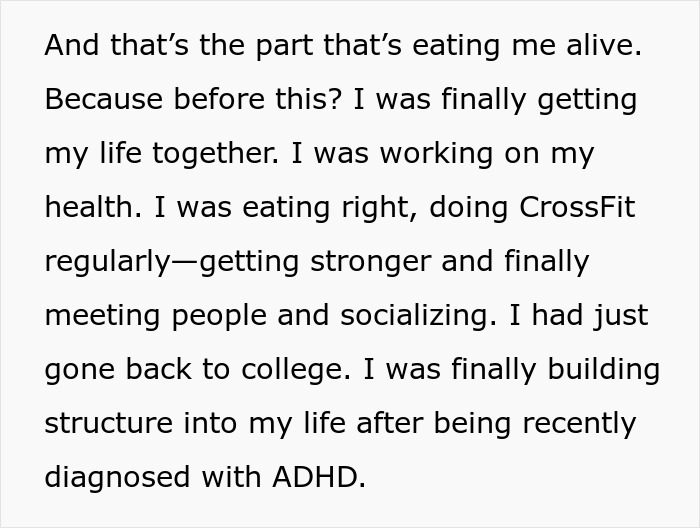Click on the word 'regularly'

(x=108, y=262)
